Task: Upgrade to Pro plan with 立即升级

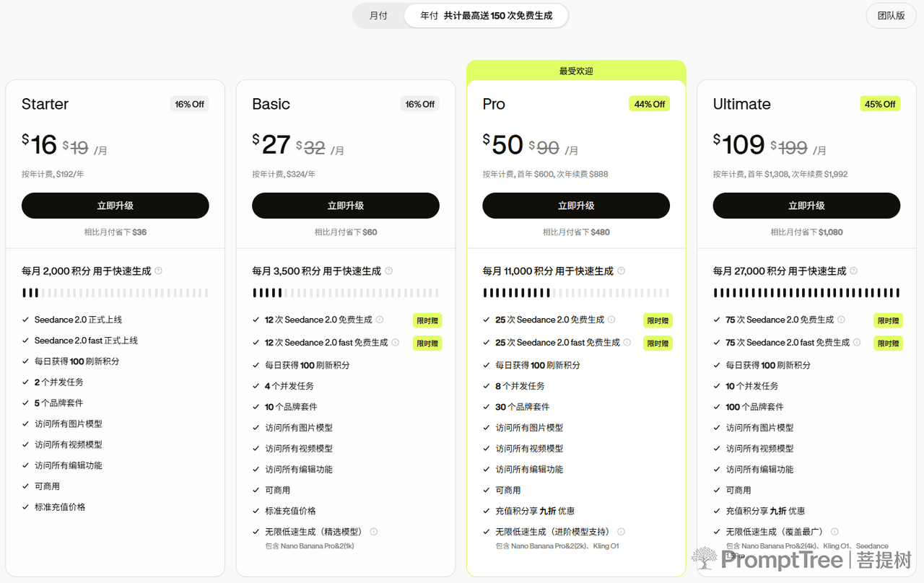Action: (576, 206)
